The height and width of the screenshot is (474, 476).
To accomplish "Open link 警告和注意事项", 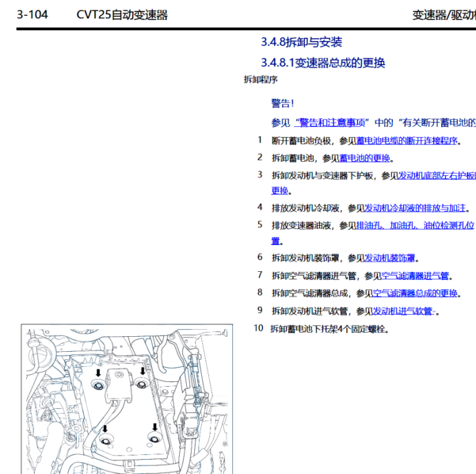I will click(332, 123).
